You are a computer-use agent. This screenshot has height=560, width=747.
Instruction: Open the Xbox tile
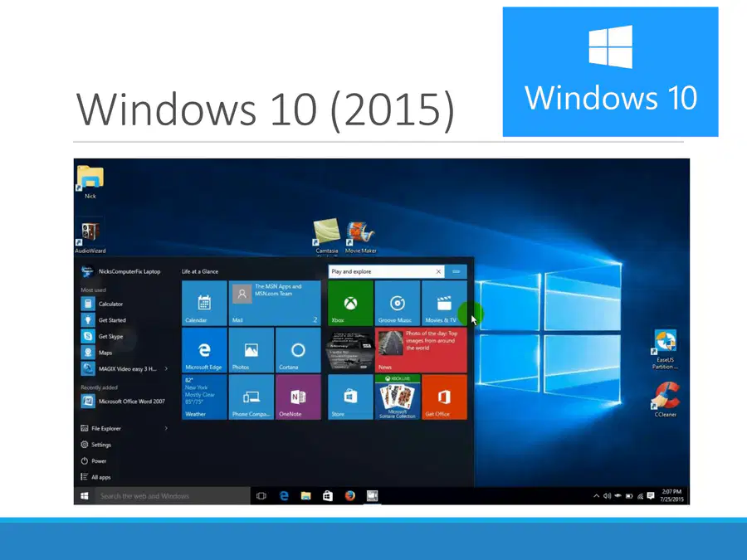350,303
